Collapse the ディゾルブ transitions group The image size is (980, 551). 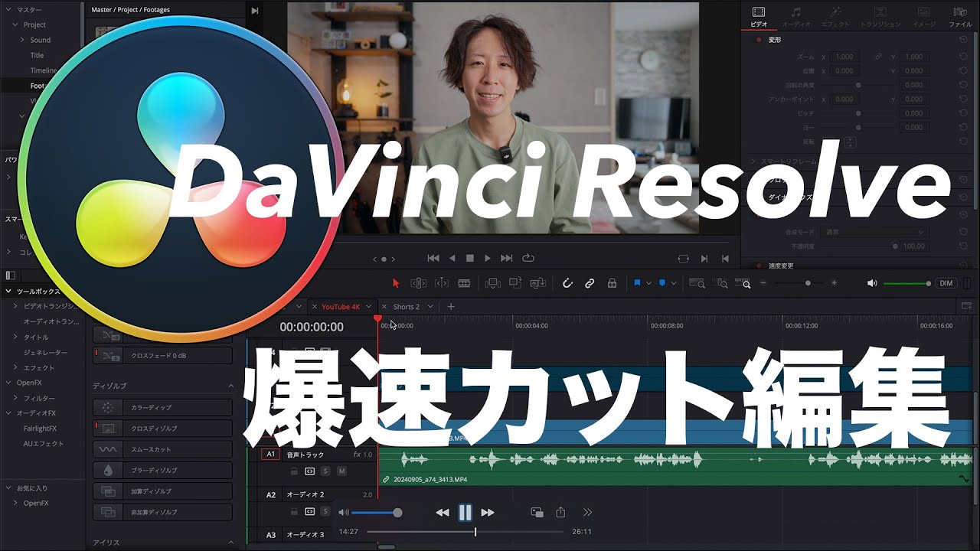[x=230, y=386]
